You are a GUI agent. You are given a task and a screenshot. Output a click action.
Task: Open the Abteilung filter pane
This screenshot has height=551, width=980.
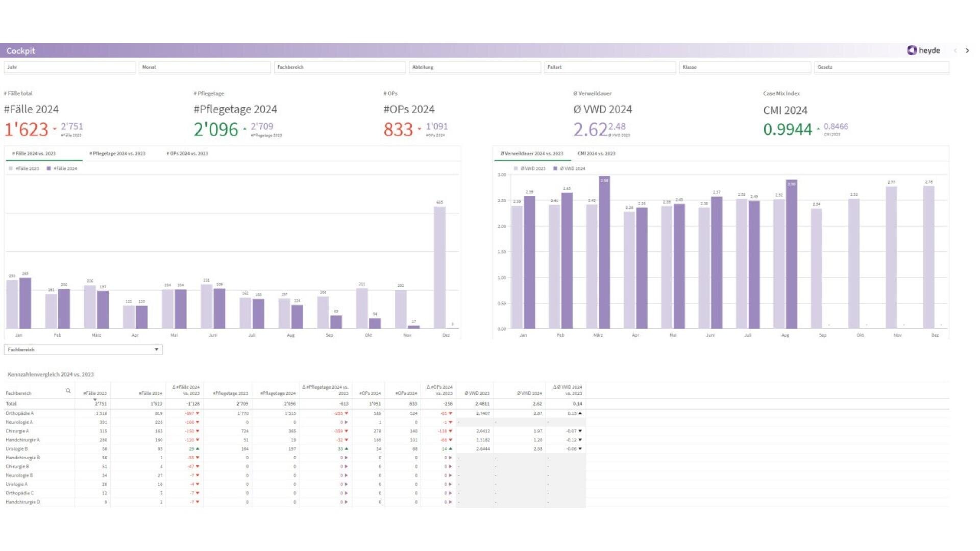click(x=475, y=67)
